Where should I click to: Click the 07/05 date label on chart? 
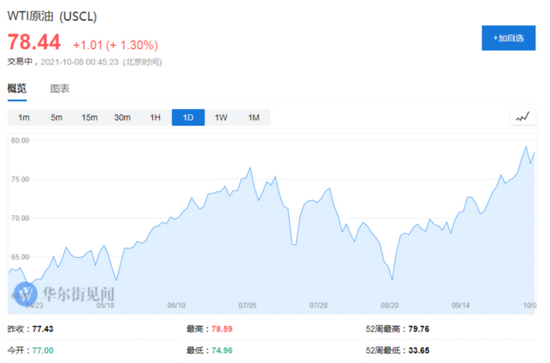(x=247, y=305)
